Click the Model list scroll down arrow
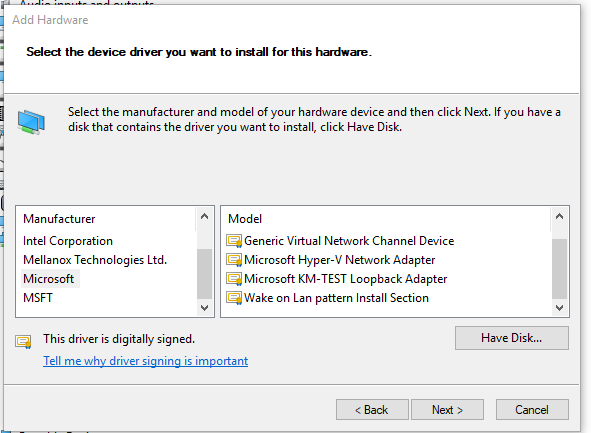The width and height of the screenshot is (591, 433). coord(560,308)
